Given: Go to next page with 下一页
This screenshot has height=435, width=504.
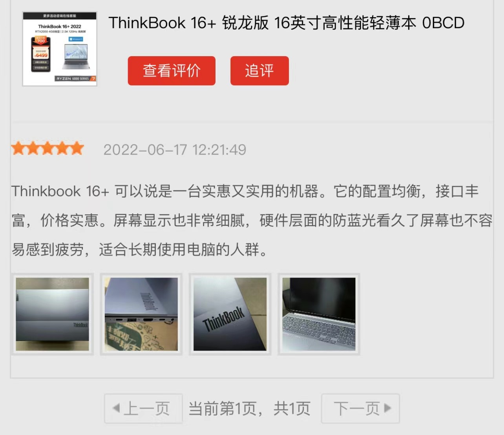Looking at the screenshot, I should 360,409.
